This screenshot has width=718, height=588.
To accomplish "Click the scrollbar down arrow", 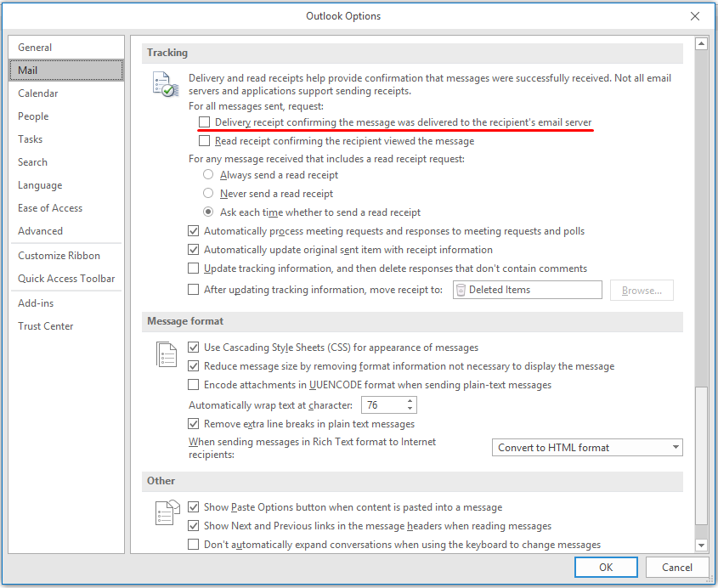I will 701,545.
